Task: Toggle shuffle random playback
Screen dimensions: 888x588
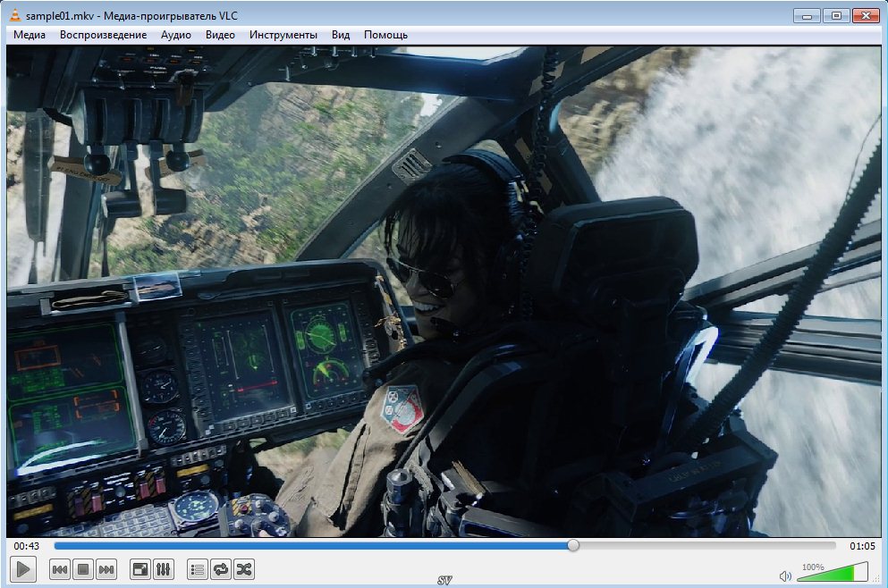Action: click(244, 569)
